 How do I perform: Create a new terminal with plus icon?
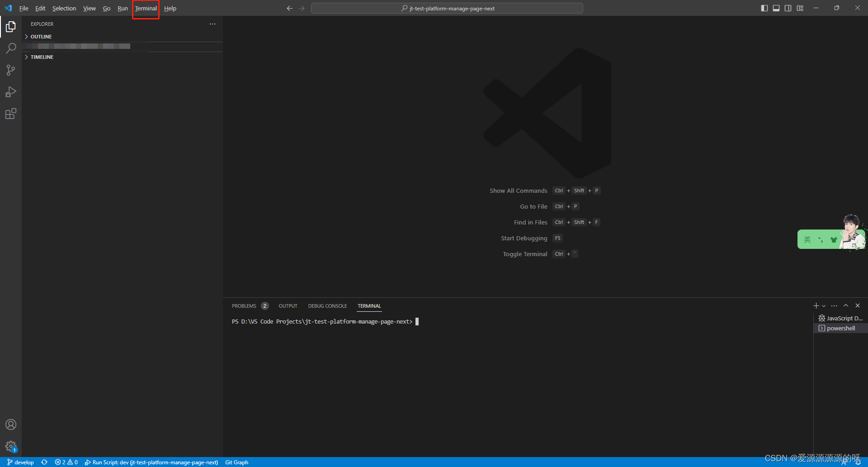coord(816,306)
